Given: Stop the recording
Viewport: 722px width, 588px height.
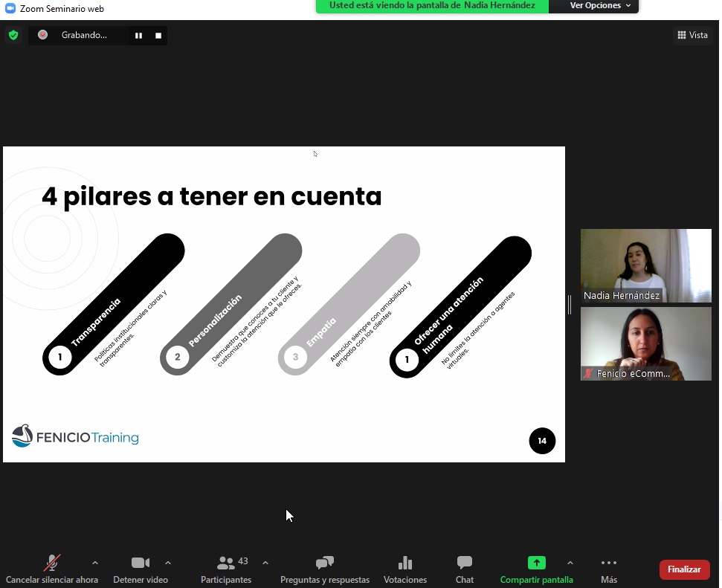Looking at the screenshot, I should tap(158, 35).
